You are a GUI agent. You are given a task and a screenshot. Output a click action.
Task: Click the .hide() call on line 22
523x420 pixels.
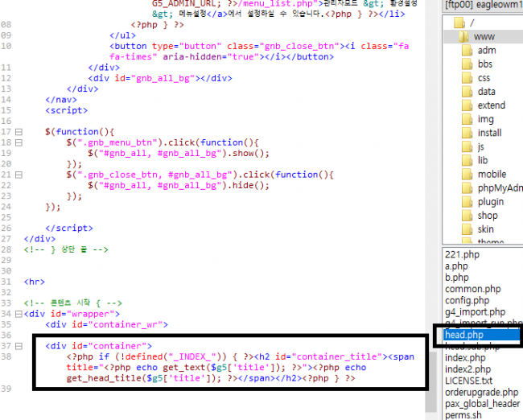click(248, 186)
